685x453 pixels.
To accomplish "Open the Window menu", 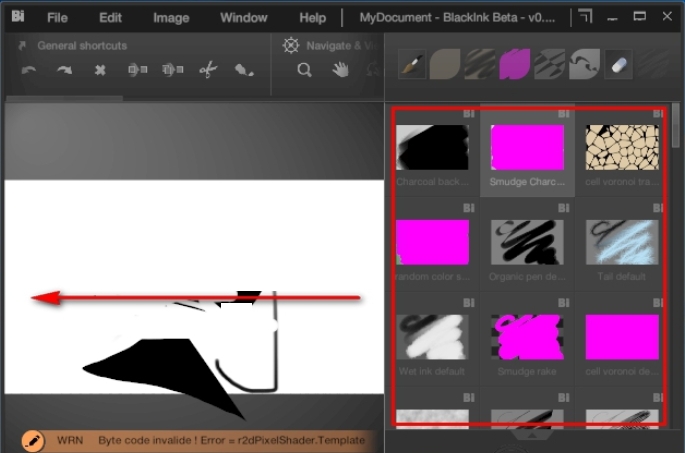I will pyautogui.click(x=243, y=18).
